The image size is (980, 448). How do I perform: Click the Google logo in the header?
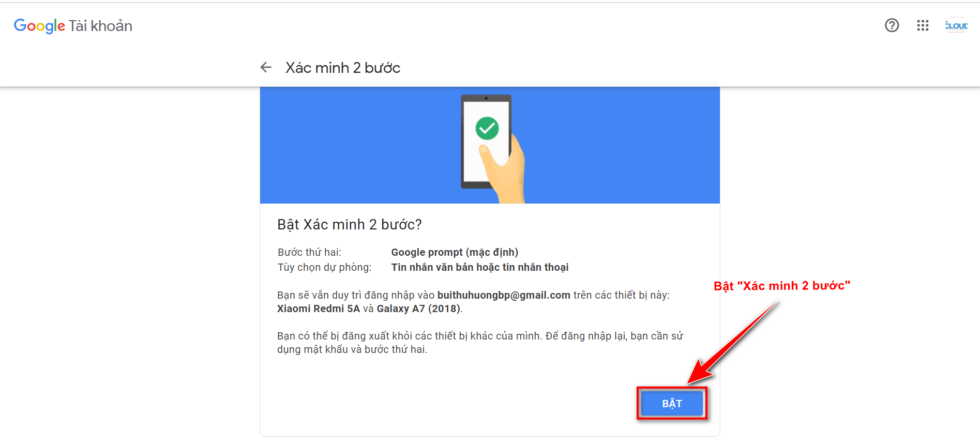click(39, 26)
